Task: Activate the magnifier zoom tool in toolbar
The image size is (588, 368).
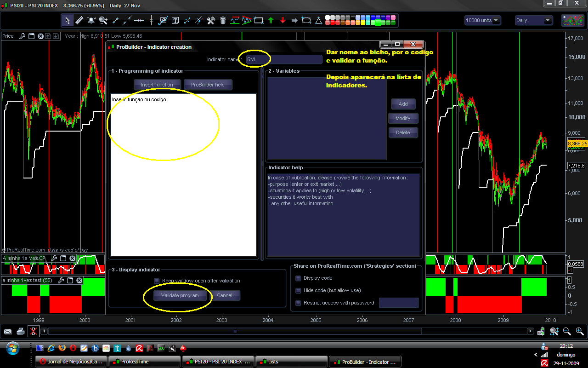Action: pyautogui.click(x=103, y=20)
